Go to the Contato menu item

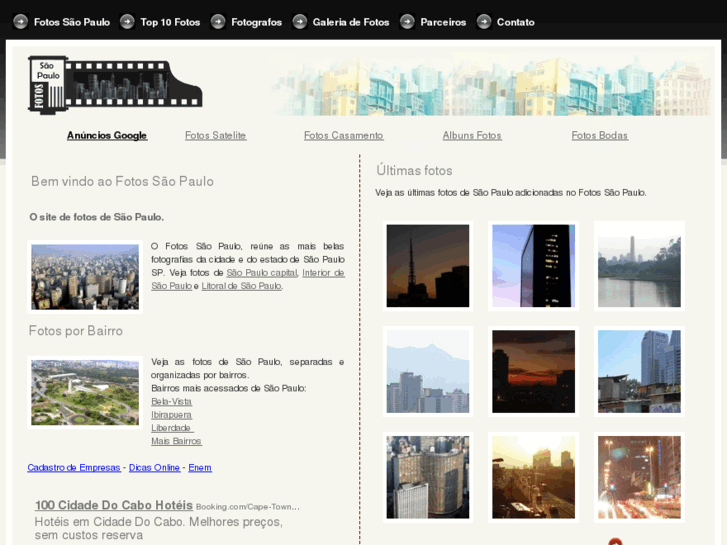[515, 22]
